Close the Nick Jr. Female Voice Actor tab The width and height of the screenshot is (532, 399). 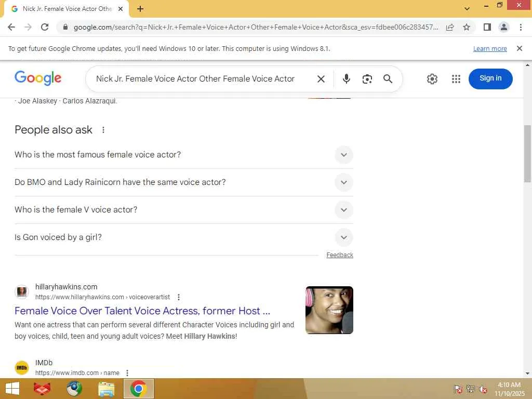coord(121,9)
